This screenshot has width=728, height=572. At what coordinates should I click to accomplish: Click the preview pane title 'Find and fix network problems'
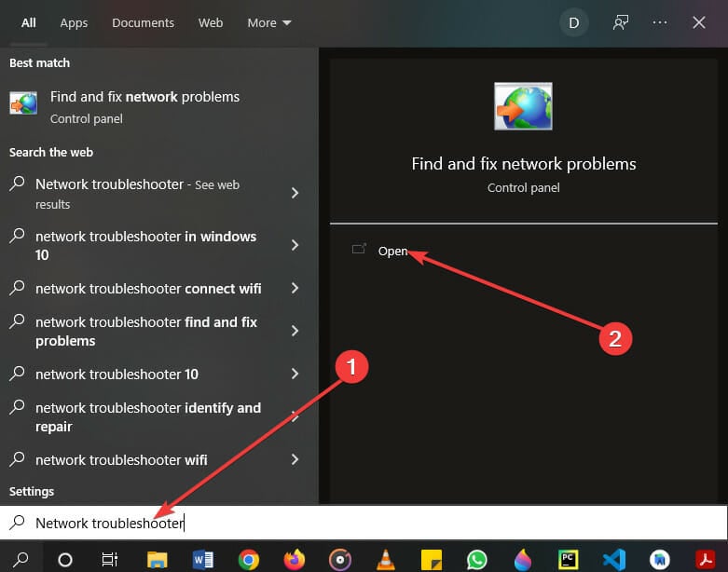pos(523,164)
